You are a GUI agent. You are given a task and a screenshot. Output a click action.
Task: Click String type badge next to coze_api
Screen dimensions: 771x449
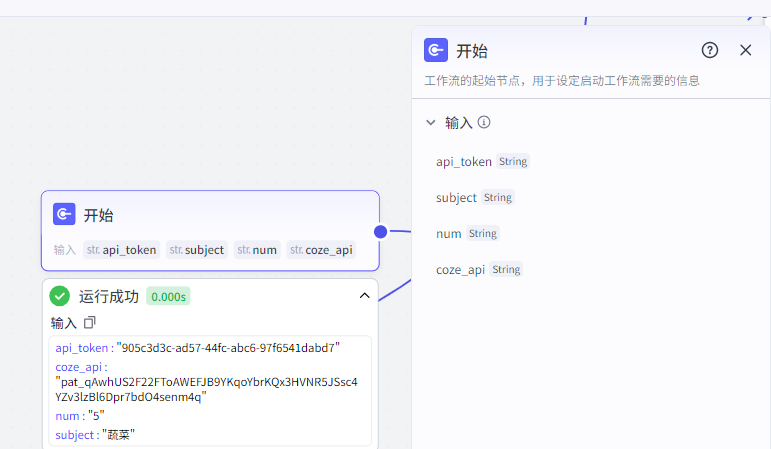[x=506, y=269]
